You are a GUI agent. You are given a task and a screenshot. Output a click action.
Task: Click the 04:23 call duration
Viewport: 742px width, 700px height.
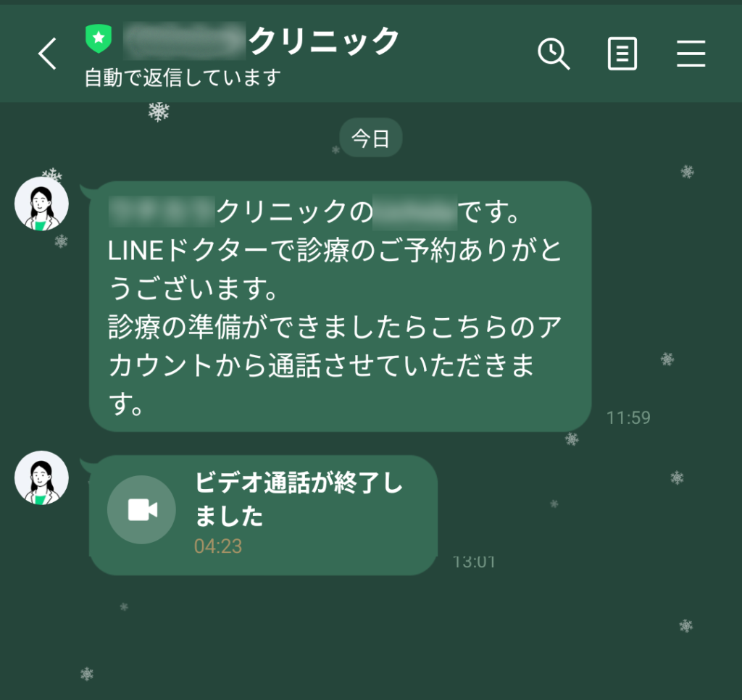pyautogui.click(x=218, y=546)
